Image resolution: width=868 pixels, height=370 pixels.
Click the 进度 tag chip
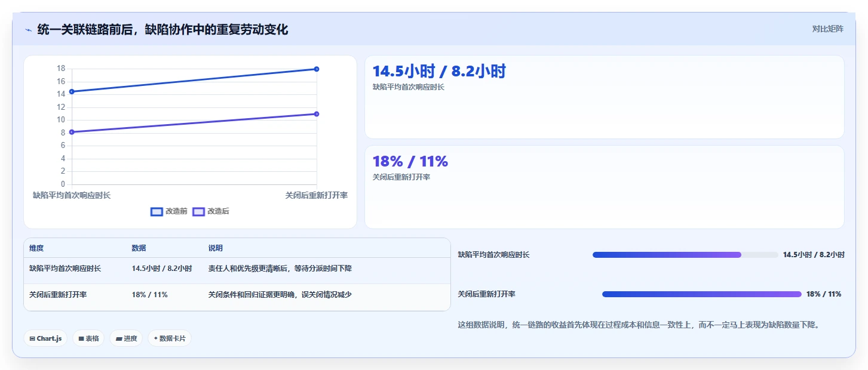pyautogui.click(x=126, y=338)
